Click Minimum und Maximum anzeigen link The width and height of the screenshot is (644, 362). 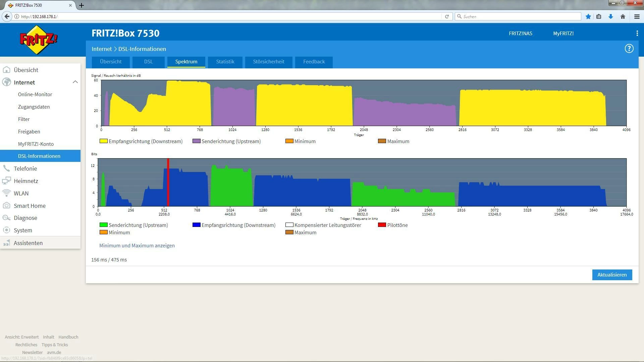pyautogui.click(x=137, y=246)
